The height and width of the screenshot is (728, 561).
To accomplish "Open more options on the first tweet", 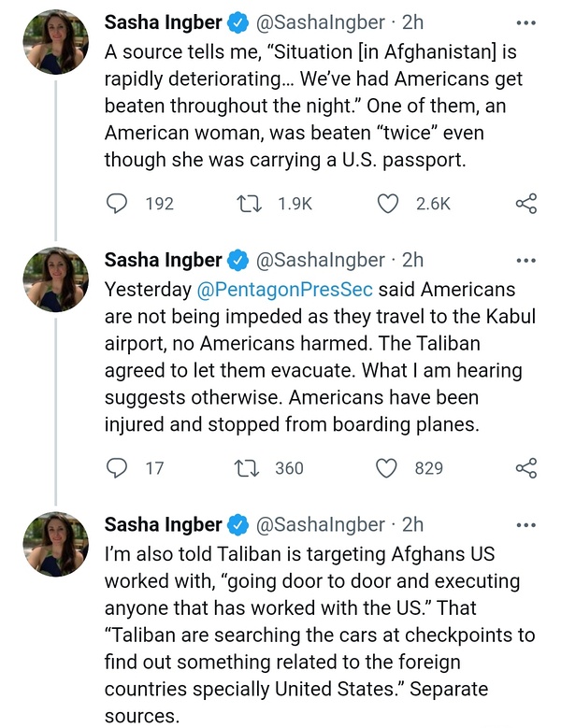I will (526, 21).
